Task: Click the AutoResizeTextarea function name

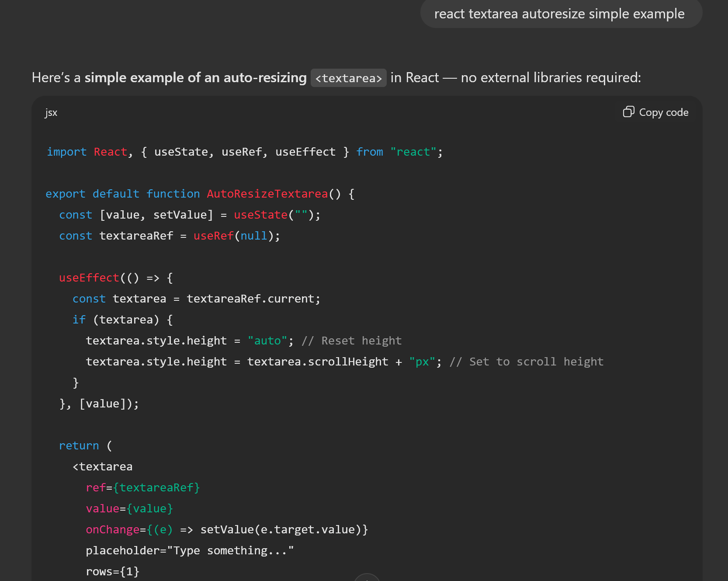Action: pos(267,194)
